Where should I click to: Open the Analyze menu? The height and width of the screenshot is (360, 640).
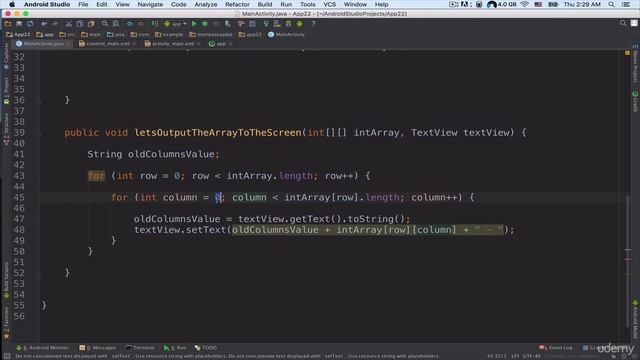(x=206, y=4)
